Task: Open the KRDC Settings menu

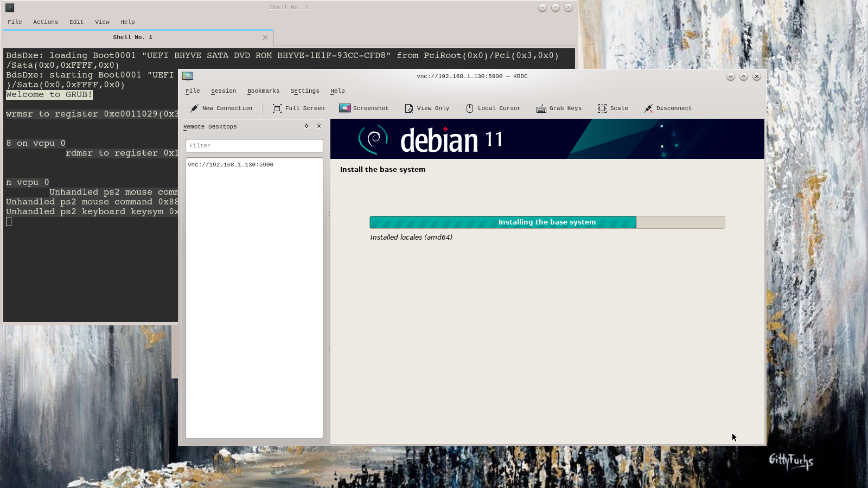Action: pyautogui.click(x=305, y=91)
